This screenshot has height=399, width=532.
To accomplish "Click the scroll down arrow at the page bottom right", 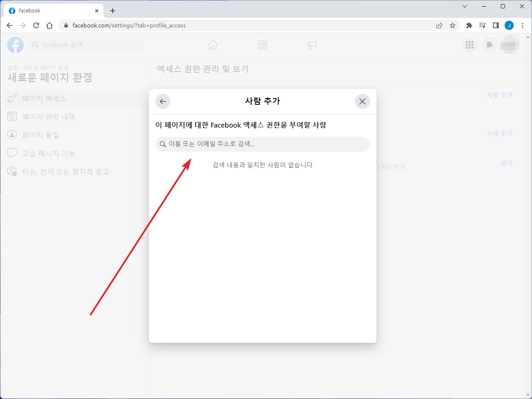I will [x=528, y=395].
